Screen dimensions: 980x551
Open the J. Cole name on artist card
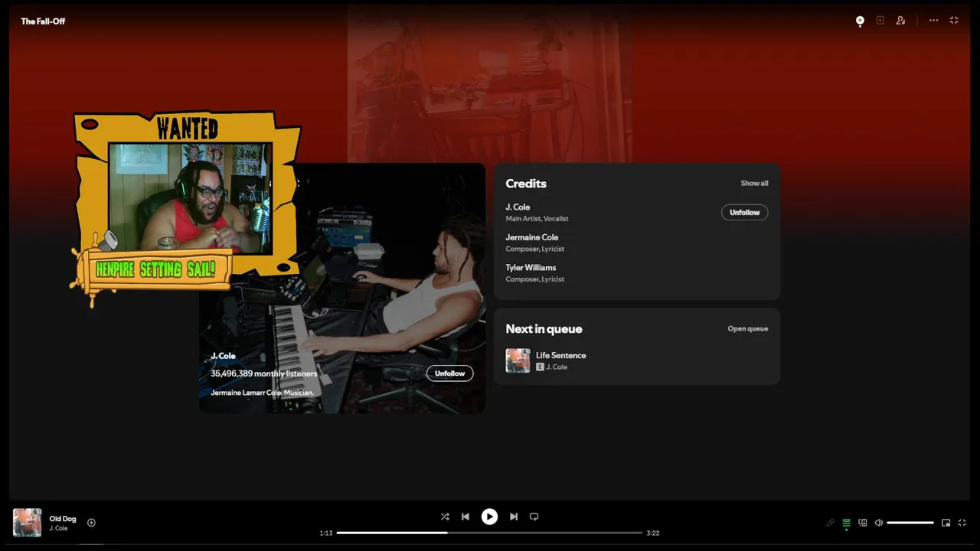[x=223, y=356]
